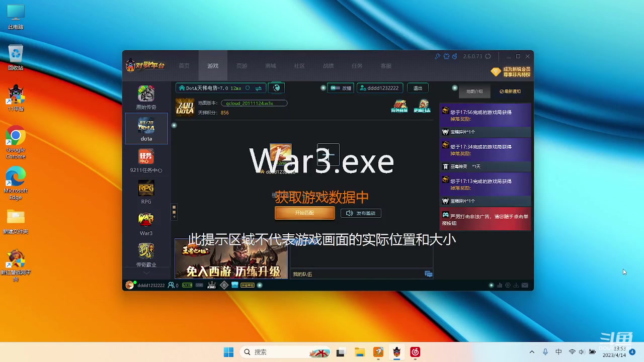Screen dimensions: 644x362
Task: Click the red 严厉打击非法广告 notice
Action: point(486,219)
